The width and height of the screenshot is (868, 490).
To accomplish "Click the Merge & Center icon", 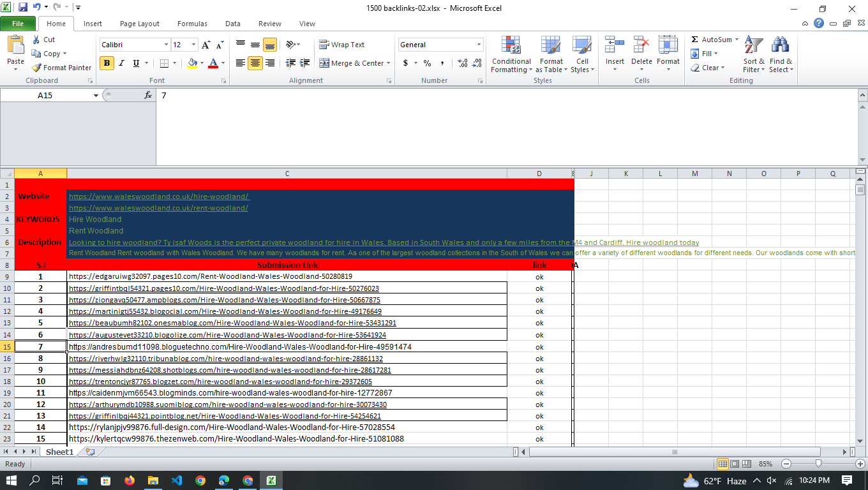I will (x=324, y=63).
